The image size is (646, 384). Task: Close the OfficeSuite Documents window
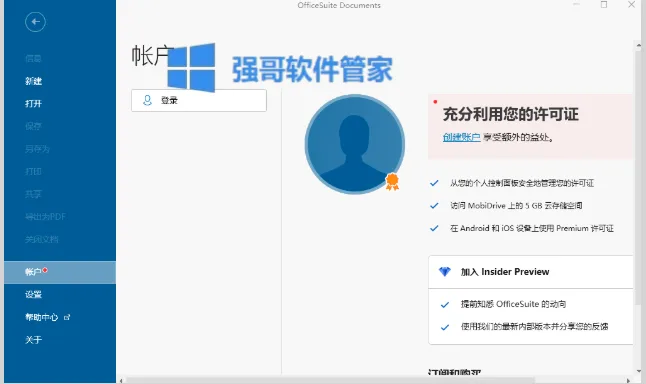(631, 5)
